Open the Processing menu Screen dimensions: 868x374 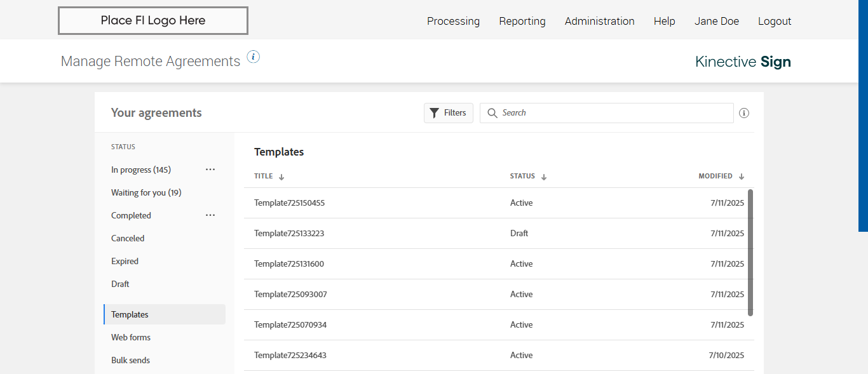pos(453,21)
